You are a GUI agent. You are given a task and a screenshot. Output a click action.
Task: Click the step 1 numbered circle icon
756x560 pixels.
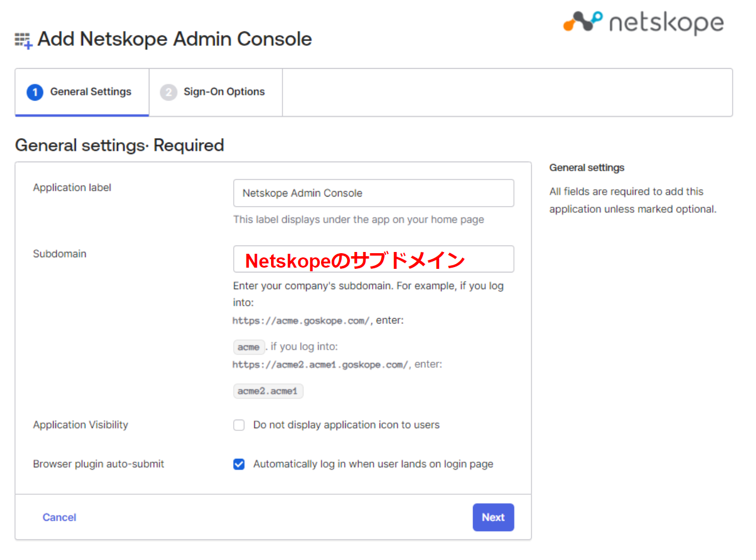34,92
